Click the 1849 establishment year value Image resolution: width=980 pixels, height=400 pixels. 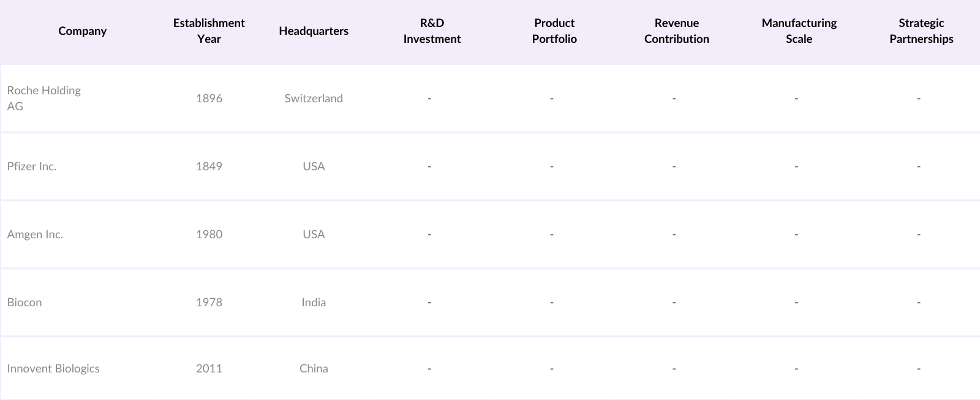pos(209,167)
